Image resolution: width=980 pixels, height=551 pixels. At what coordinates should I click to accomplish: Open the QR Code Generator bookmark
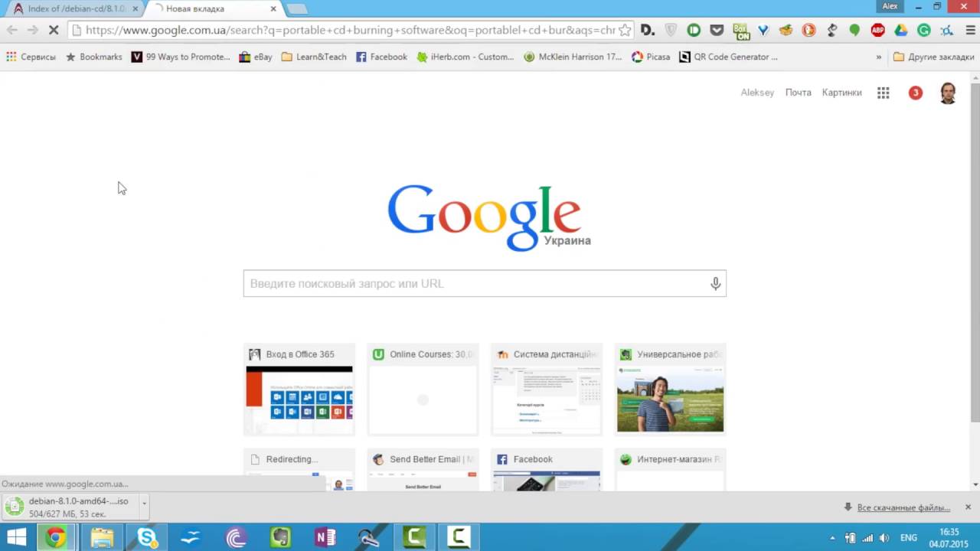tap(728, 57)
